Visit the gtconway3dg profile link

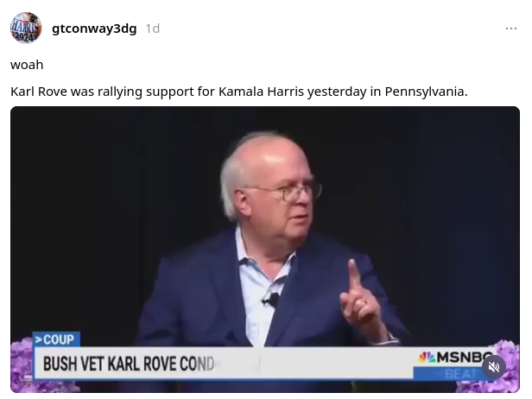(x=94, y=28)
